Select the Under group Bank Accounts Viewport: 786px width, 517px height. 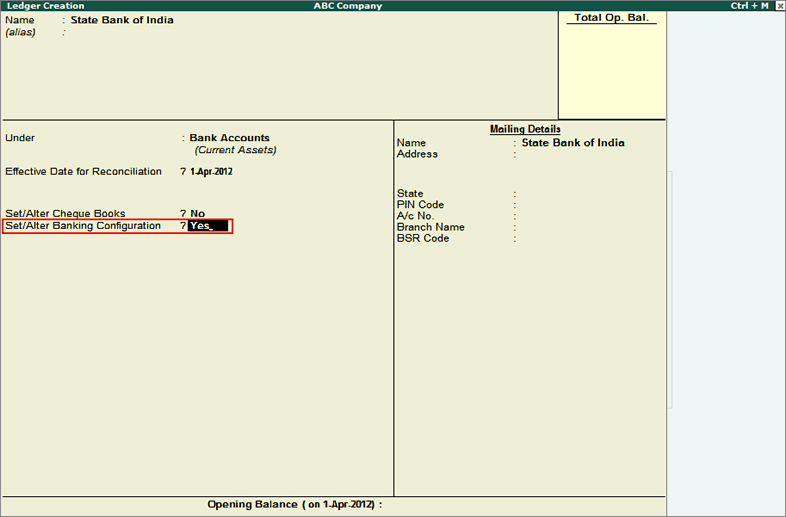point(230,138)
